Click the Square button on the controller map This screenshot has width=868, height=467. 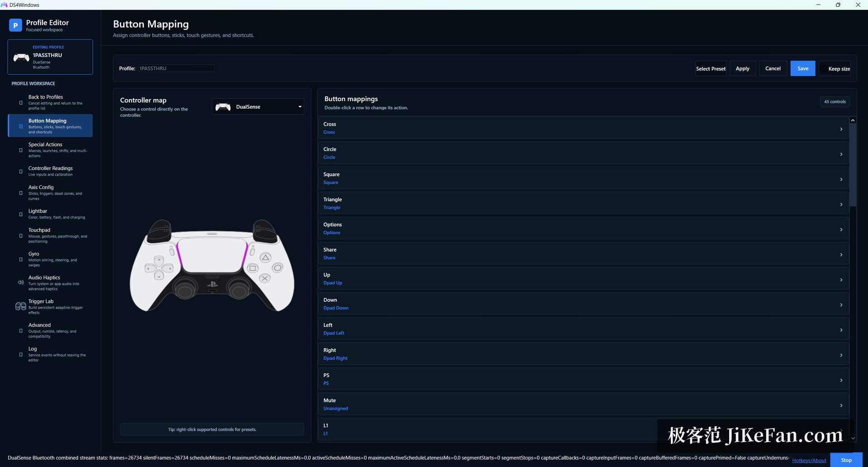pos(253,268)
